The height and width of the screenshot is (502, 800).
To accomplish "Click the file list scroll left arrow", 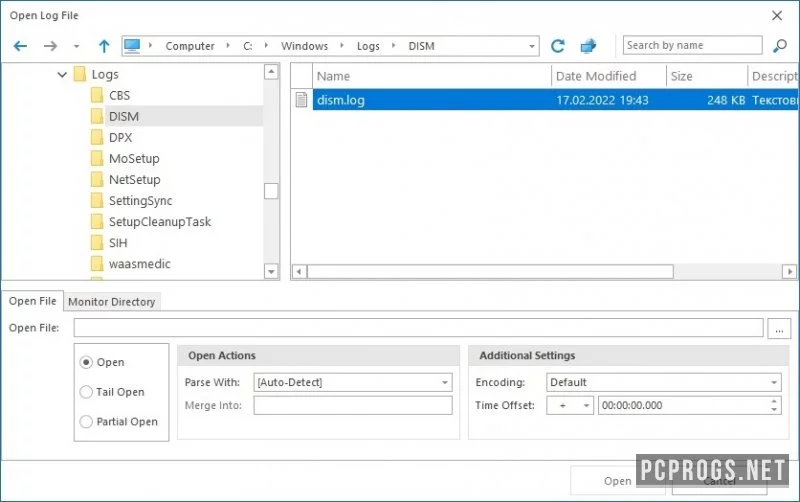I will pos(299,271).
